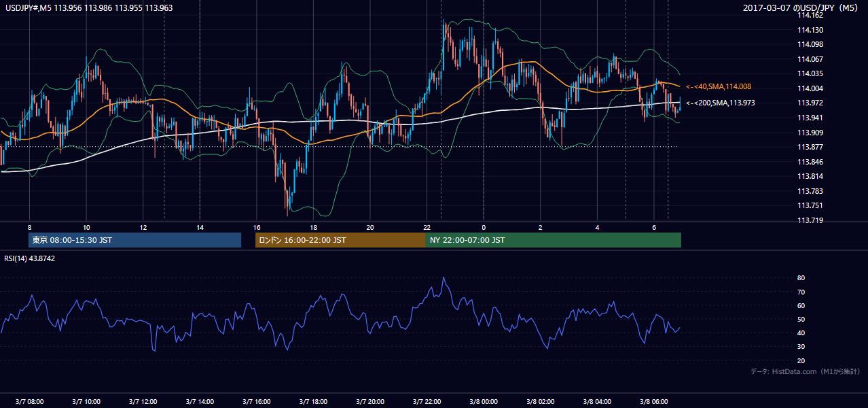Image resolution: width=868 pixels, height=408 pixels.
Task: Click hour tick 12 under the price chart
Action: point(143,227)
